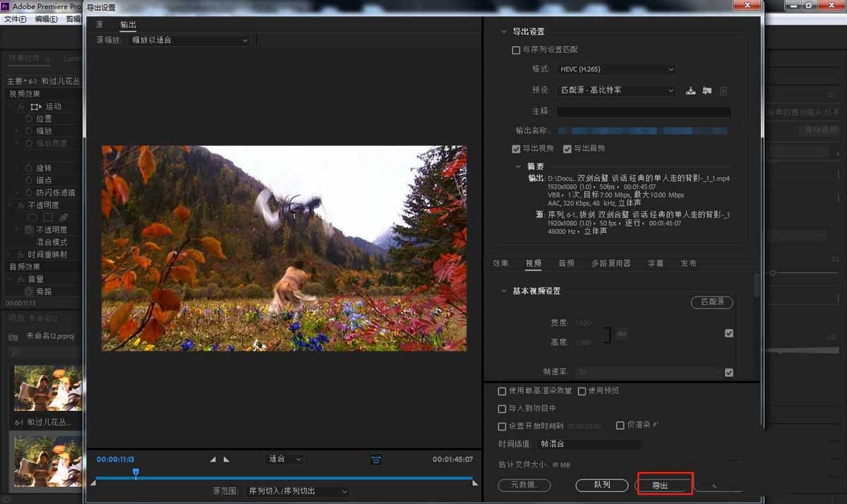Screen dimensions: 847x504
Task: Click the Adobe Premiere Pro title bar icon
Action: pyautogui.click(x=6, y=5)
